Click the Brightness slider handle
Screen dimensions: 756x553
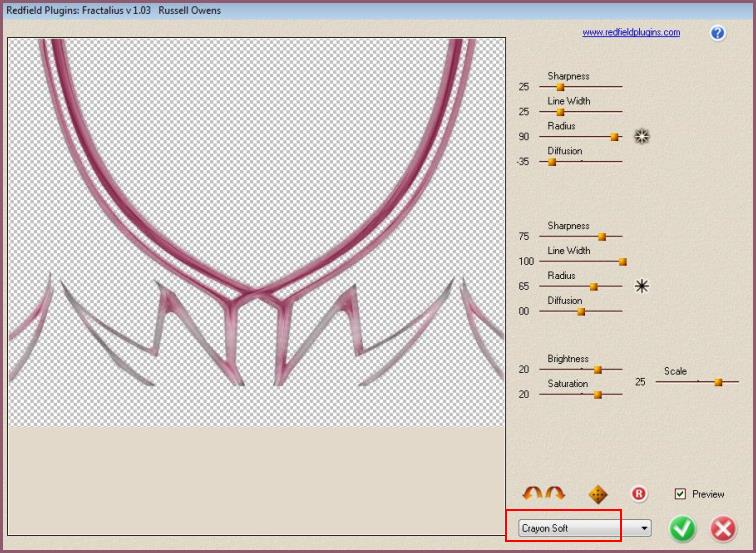[x=598, y=370]
